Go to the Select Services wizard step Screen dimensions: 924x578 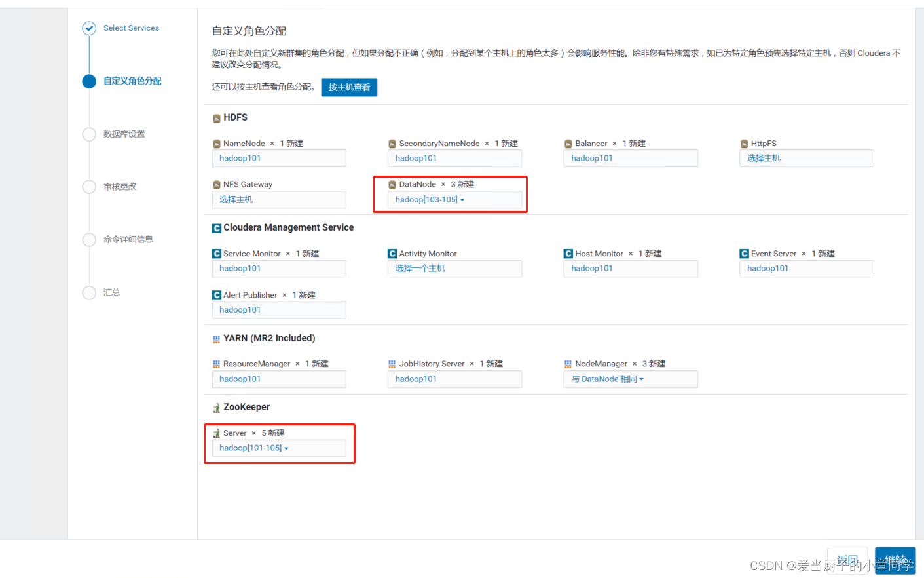[131, 28]
